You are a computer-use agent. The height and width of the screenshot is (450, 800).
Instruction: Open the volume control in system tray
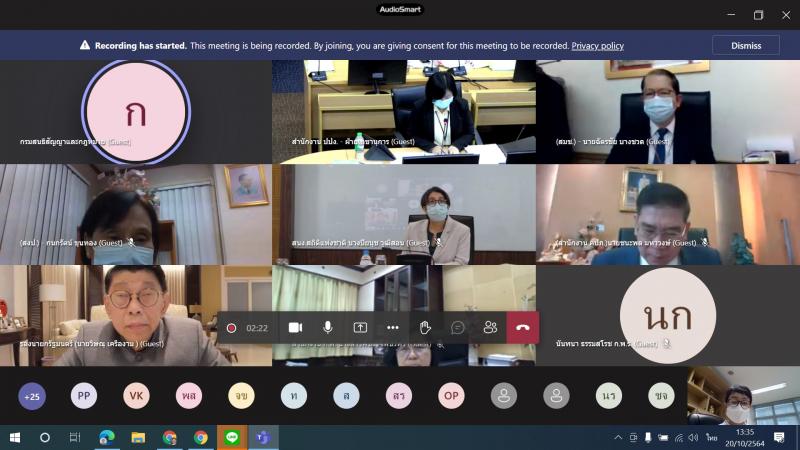pyautogui.click(x=693, y=437)
